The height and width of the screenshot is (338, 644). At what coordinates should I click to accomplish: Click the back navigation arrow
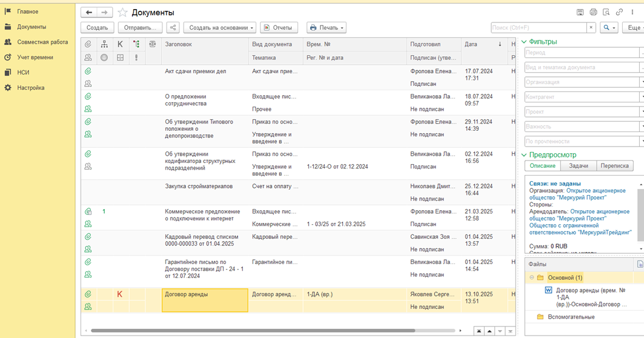(88, 13)
